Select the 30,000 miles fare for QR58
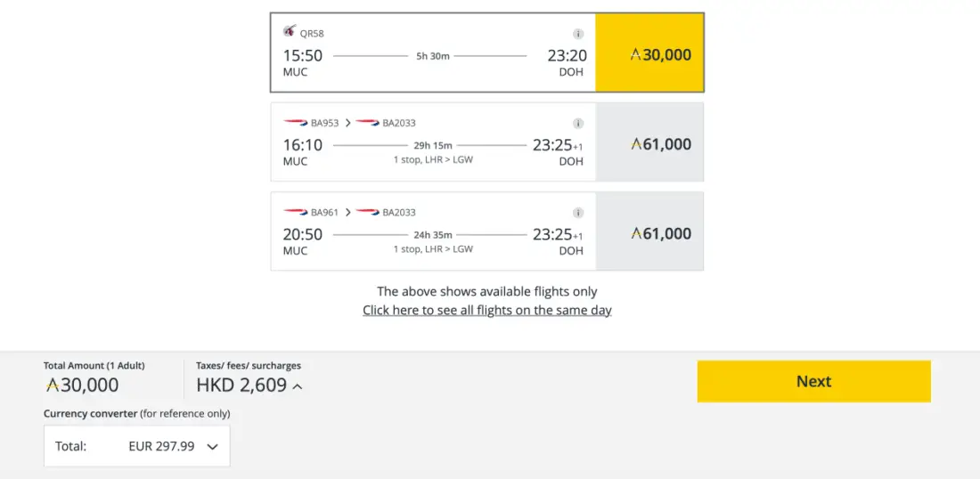 point(649,53)
